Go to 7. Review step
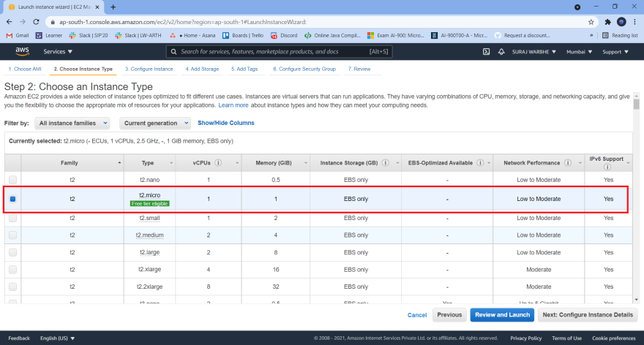Image resolution: width=644 pixels, height=345 pixels. coord(359,69)
